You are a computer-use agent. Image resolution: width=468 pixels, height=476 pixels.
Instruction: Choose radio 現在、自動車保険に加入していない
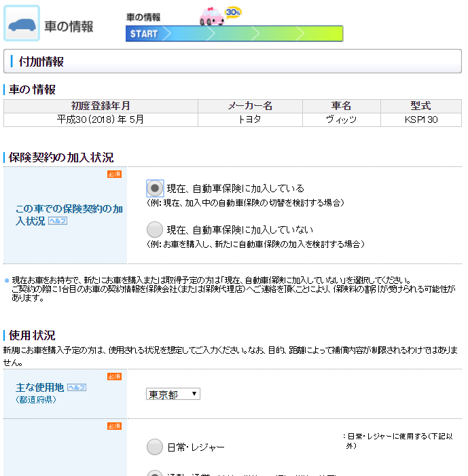tap(155, 230)
